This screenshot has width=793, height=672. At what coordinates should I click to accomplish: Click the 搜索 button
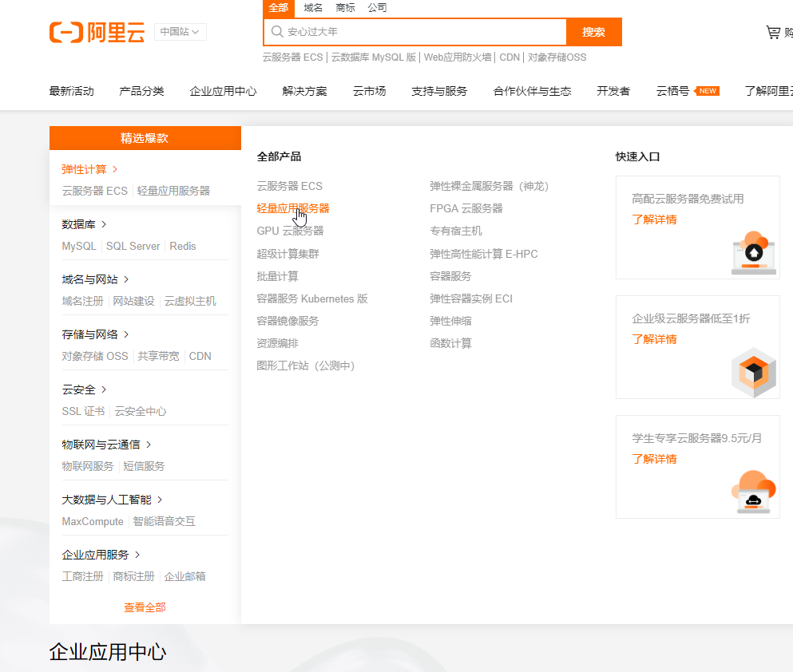click(x=593, y=32)
